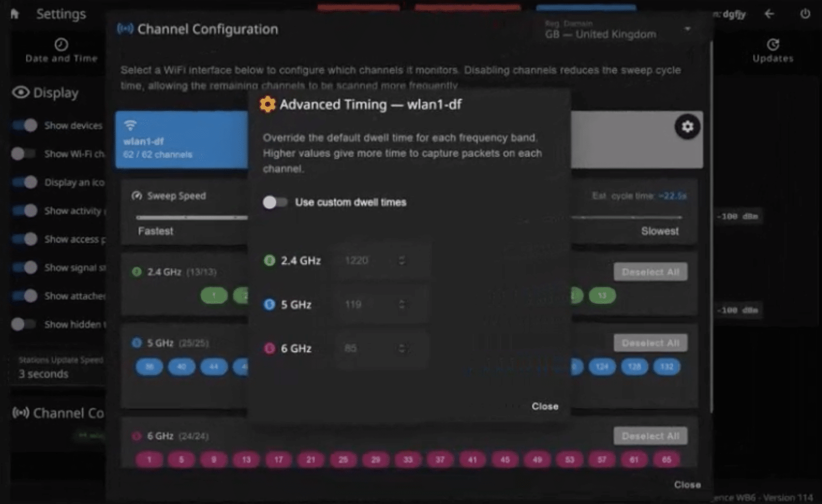The image size is (822, 504).
Task: Toggle 5 GHz channel 44 pill
Action: click(x=214, y=366)
